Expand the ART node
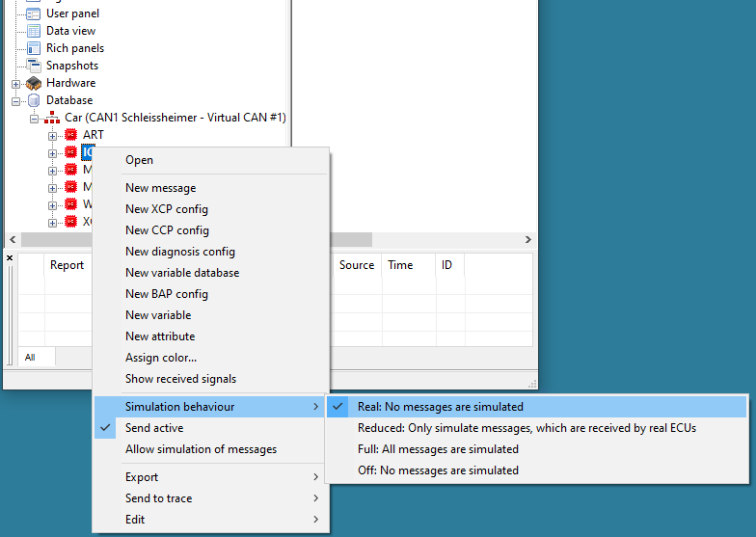The image size is (756, 537). 53,136
